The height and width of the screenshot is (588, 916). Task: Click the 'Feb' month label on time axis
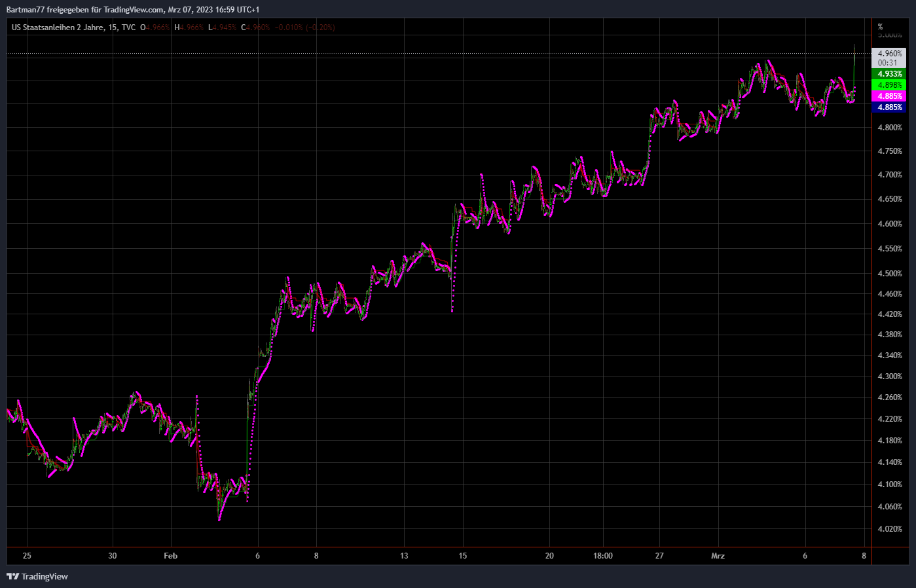[x=171, y=556]
